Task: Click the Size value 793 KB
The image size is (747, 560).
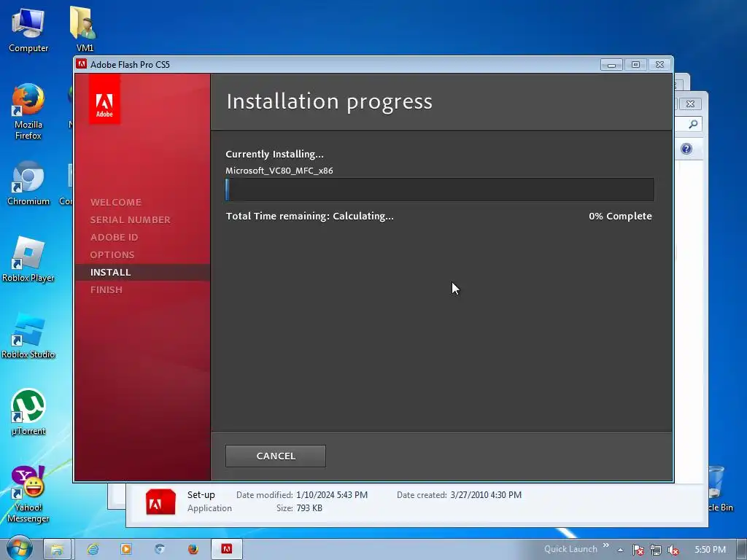Action: [x=309, y=508]
